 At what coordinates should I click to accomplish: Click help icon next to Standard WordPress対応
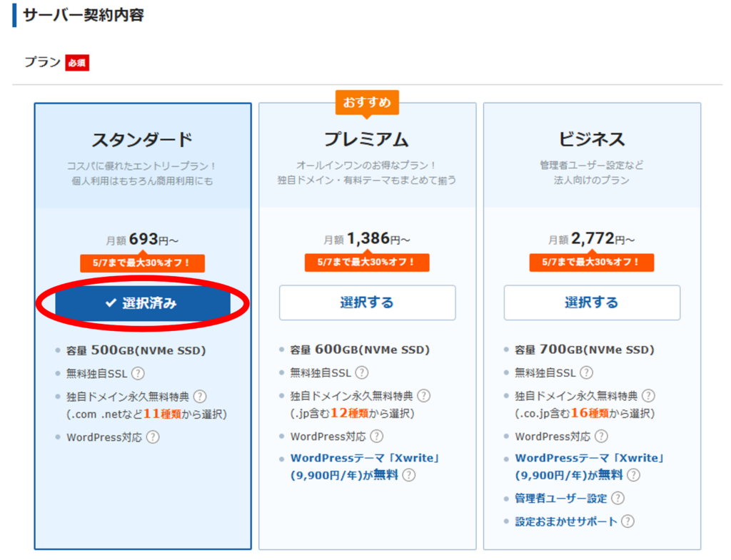tap(153, 437)
